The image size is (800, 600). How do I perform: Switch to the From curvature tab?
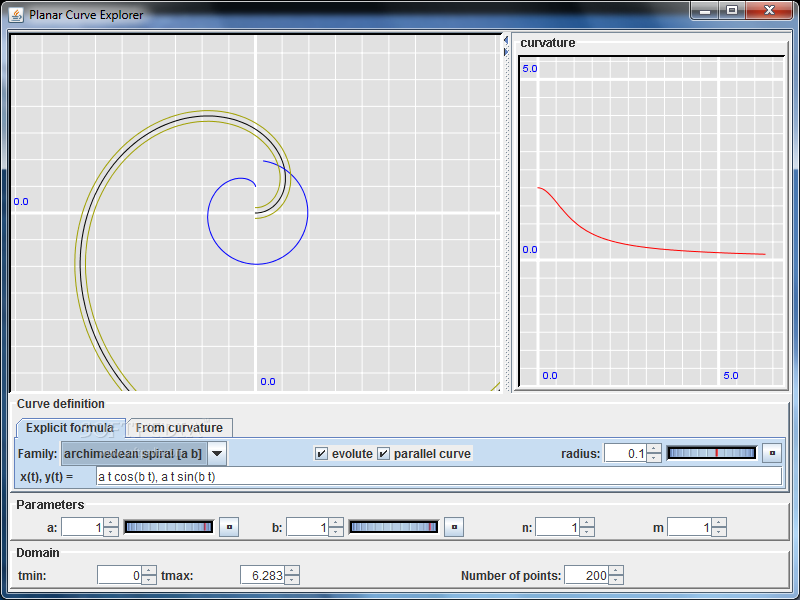(x=179, y=428)
